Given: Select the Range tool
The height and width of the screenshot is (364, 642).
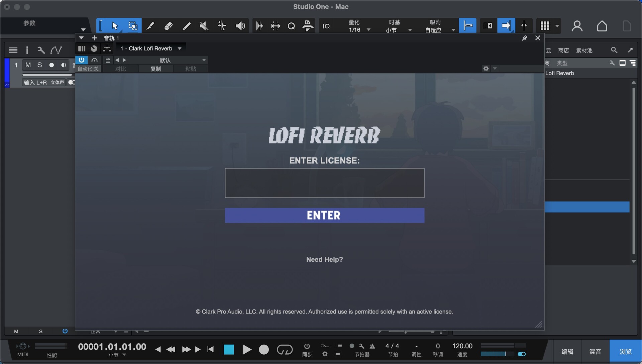Looking at the screenshot, I should click(133, 26).
